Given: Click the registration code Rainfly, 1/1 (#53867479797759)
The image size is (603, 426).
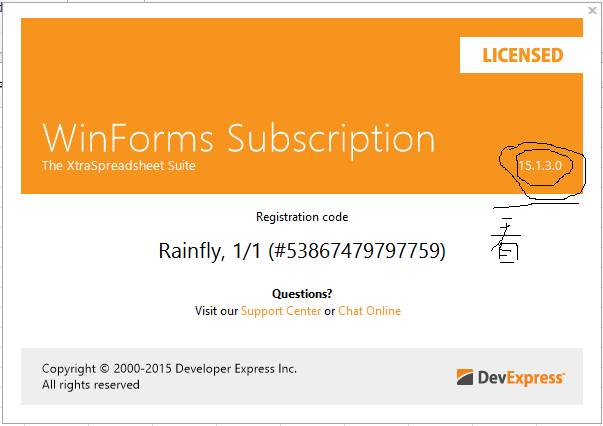Looking at the screenshot, I should (302, 251).
